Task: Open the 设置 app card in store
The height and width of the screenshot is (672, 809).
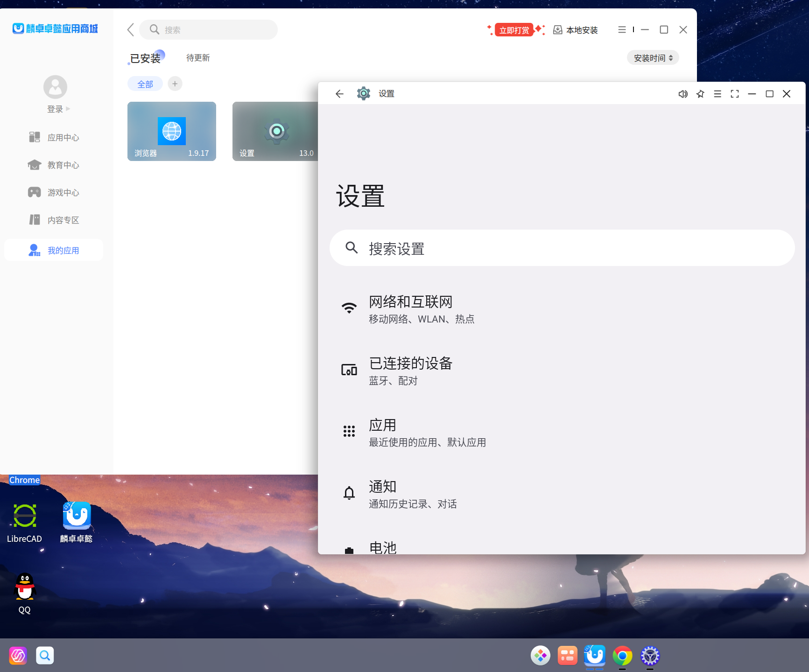Action: pos(275,131)
